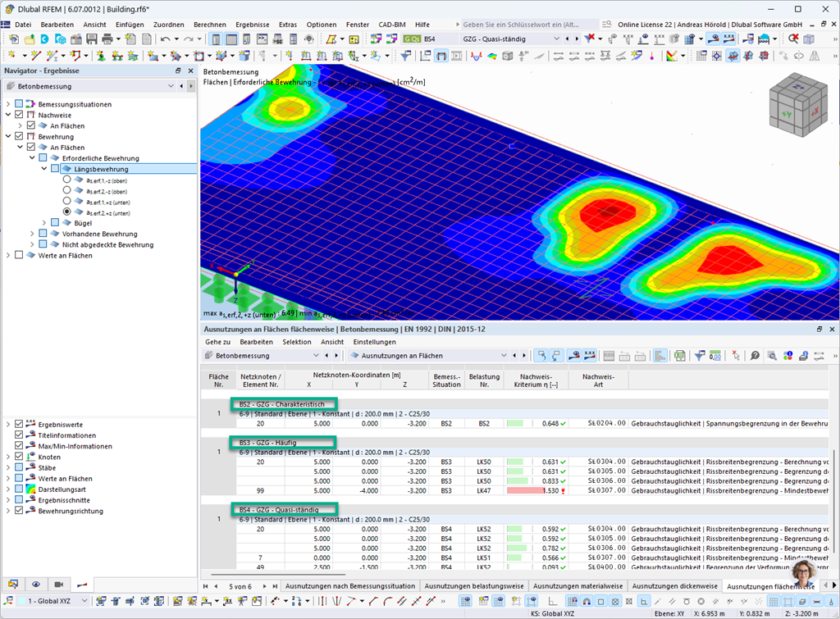Click the deformation curve icon
This screenshot has height=619, width=840.
pyautogui.click(x=477, y=56)
